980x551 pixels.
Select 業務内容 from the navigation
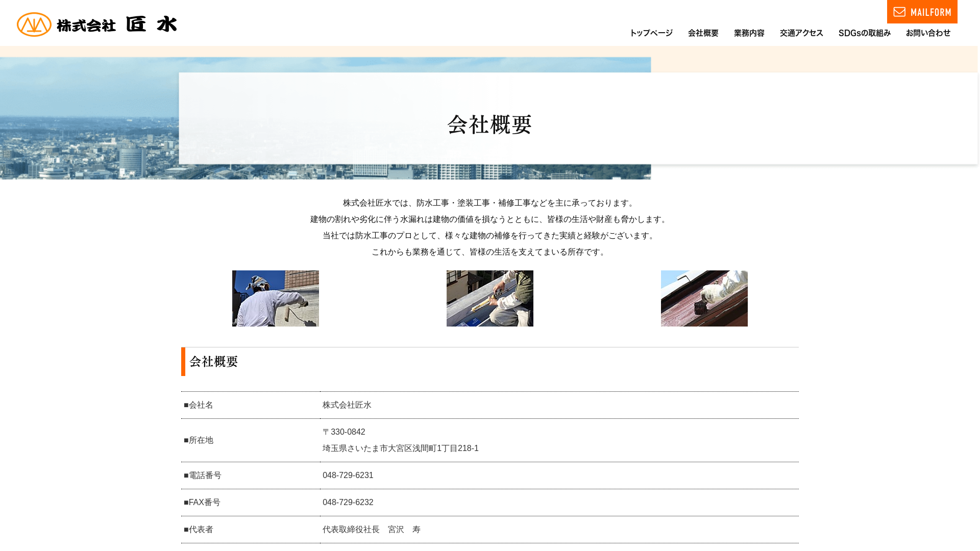pyautogui.click(x=749, y=33)
